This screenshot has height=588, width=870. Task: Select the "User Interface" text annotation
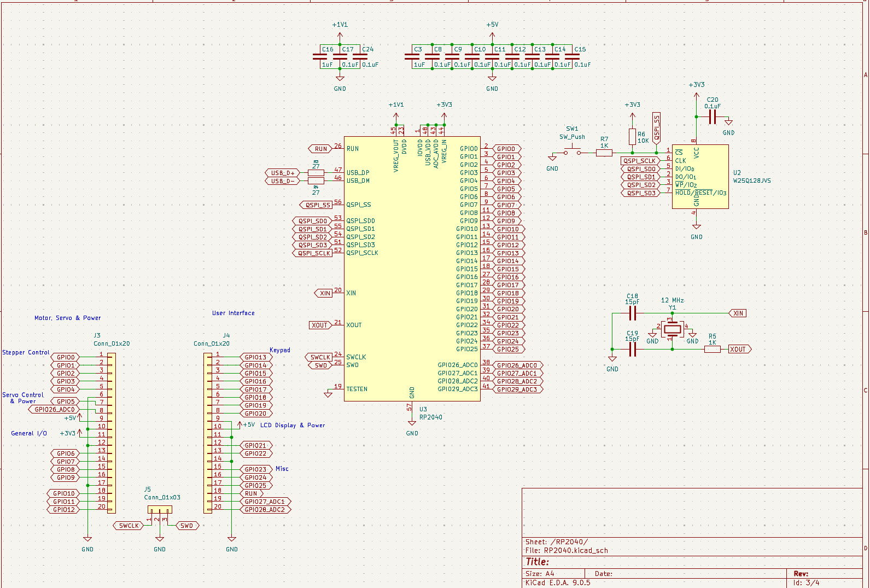click(x=233, y=313)
